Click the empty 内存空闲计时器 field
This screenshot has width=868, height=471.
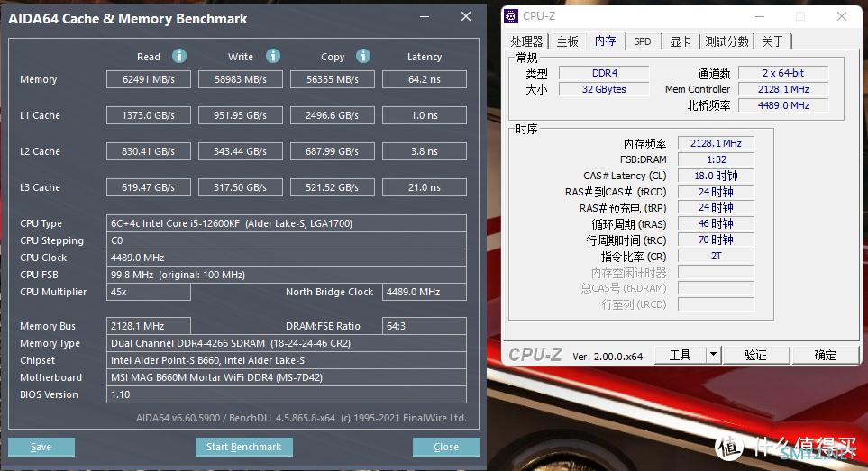click(717, 272)
